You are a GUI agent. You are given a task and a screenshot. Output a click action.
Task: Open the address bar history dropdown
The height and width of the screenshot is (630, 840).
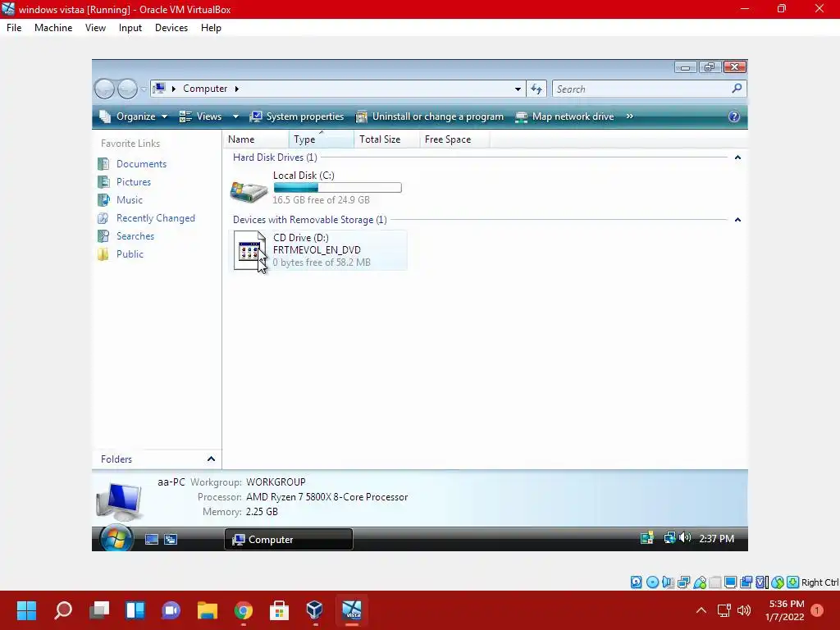[518, 89]
